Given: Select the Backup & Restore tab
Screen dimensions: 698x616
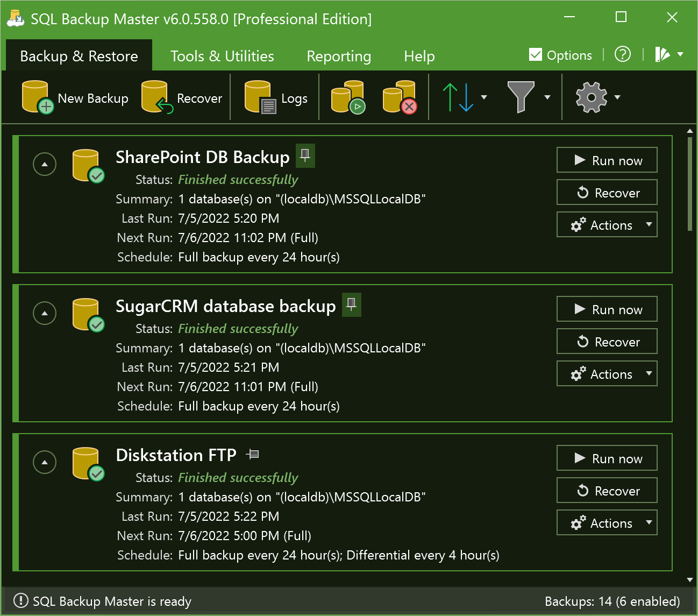Looking at the screenshot, I should (x=79, y=56).
